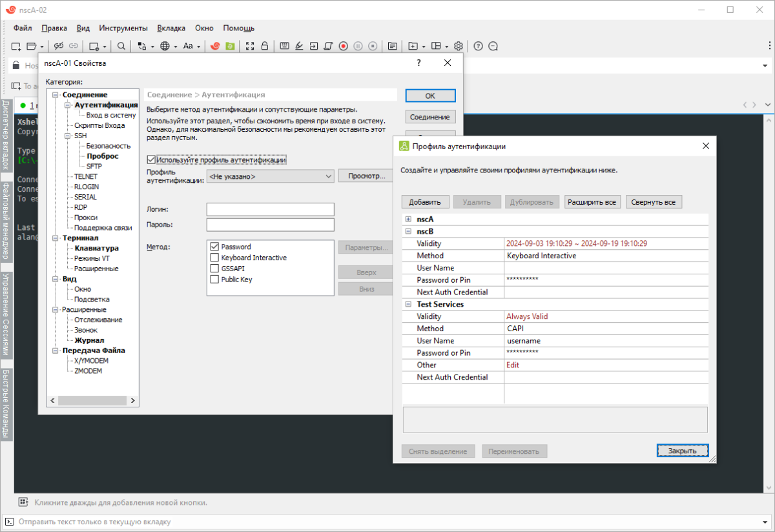Click the magnifier Find icon in toolbar
Screen dimensions: 775x532
[121, 46]
